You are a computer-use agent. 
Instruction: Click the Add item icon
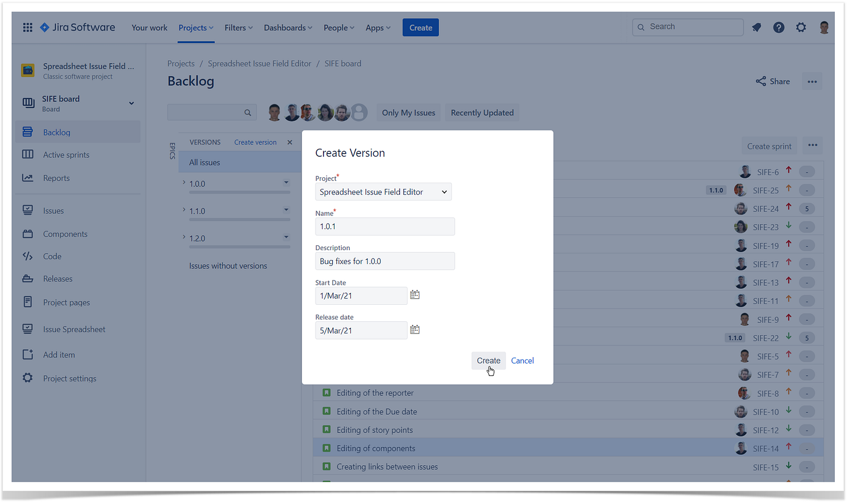(27, 354)
